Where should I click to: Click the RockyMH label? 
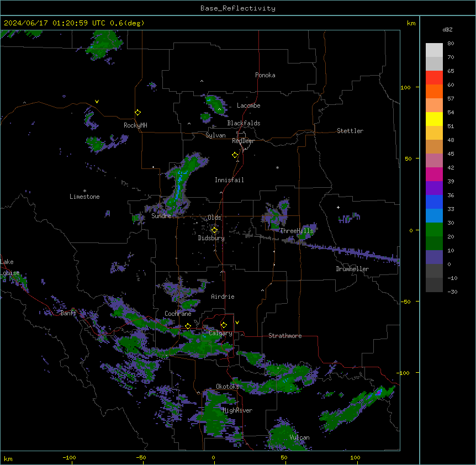point(135,125)
